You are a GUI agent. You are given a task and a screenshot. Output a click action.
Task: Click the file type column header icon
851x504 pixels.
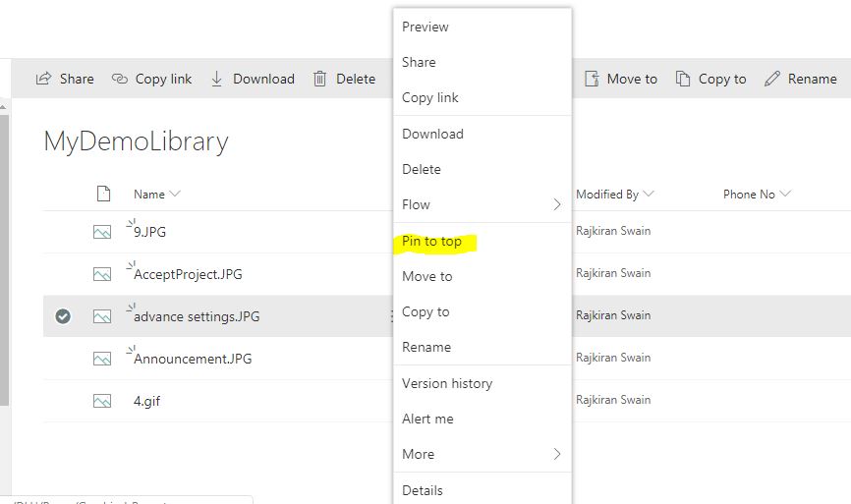(103, 194)
